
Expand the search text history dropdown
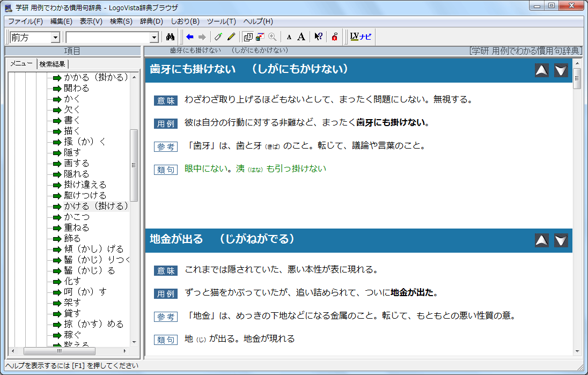click(x=154, y=38)
